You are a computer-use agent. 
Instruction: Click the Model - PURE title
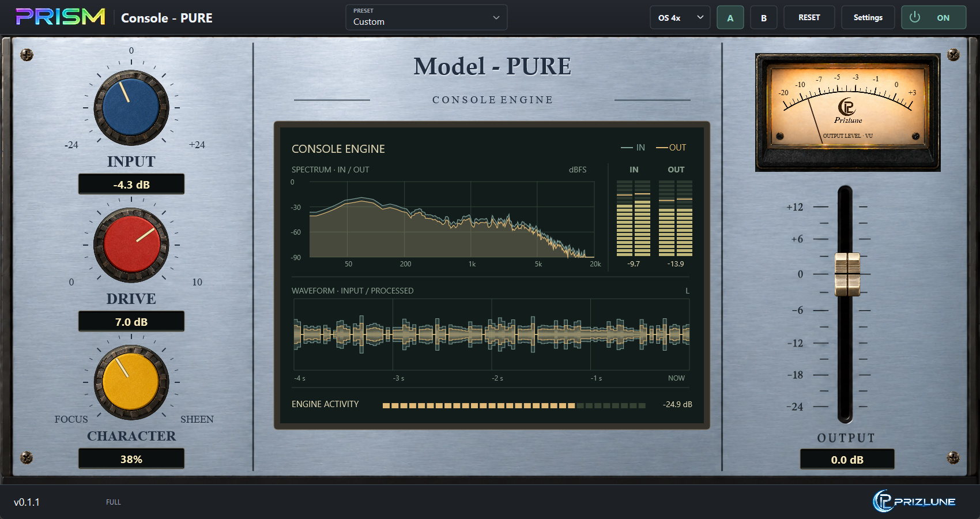coord(492,66)
